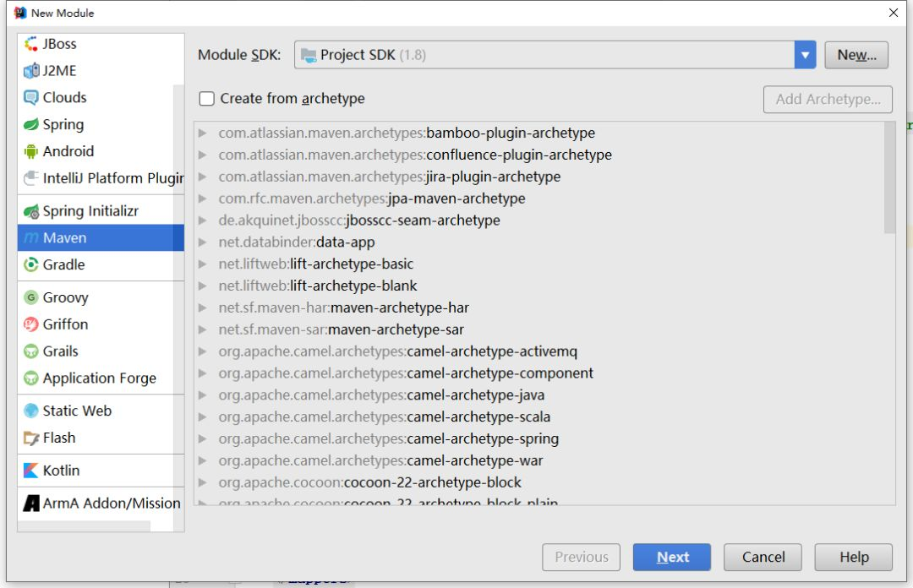Choose Kotlin module type label
The width and height of the screenshot is (913, 588).
pos(61,471)
